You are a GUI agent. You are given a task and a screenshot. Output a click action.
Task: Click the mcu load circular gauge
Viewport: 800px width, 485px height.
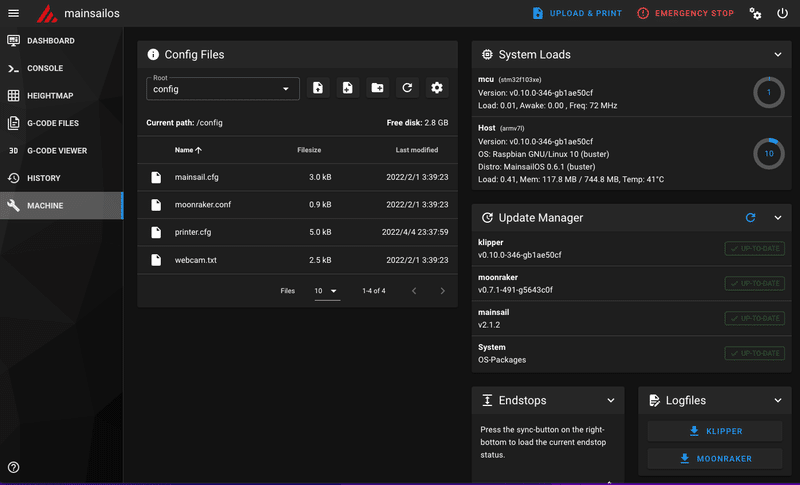point(769,92)
